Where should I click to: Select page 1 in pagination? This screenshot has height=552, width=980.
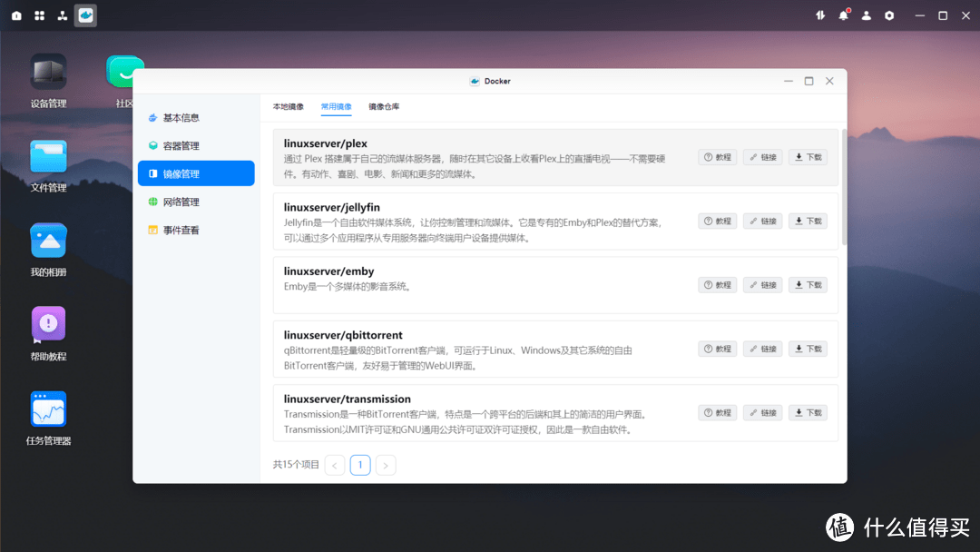(360, 465)
